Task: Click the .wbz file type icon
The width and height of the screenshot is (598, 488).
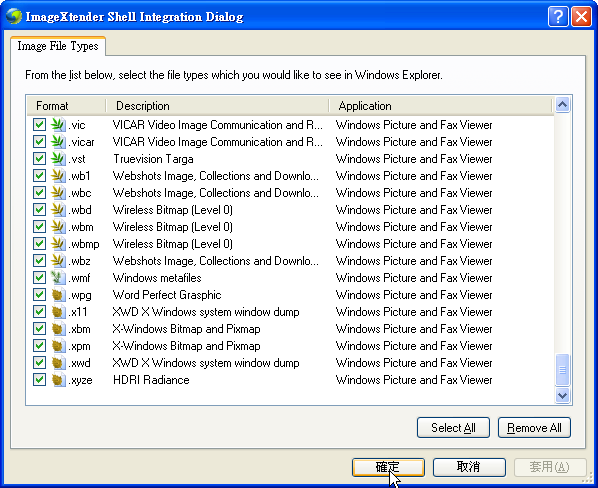Action: [x=58, y=261]
